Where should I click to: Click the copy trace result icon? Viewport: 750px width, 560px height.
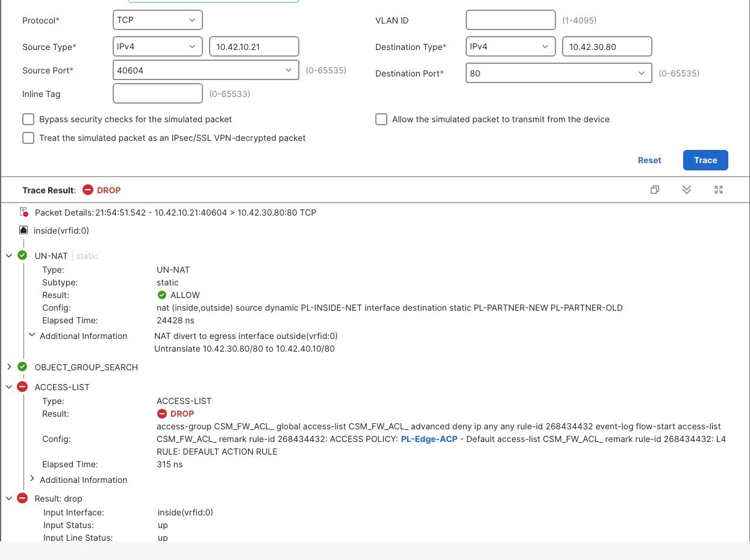655,190
